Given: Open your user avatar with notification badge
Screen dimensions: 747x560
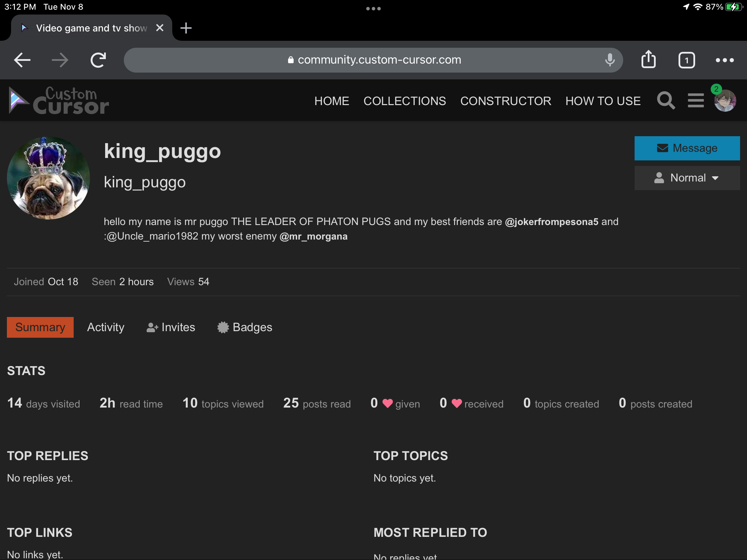Looking at the screenshot, I should 725,101.
